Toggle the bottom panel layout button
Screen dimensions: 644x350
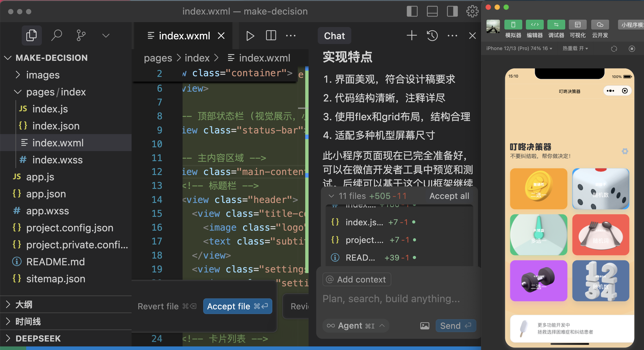click(432, 11)
